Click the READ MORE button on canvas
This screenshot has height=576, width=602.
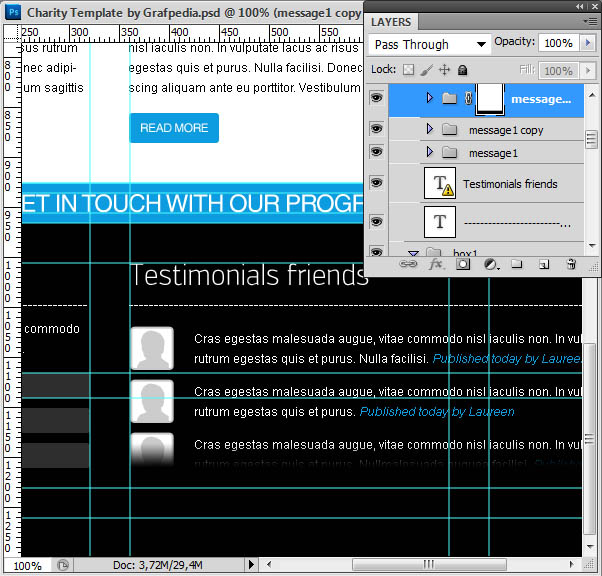coord(174,128)
